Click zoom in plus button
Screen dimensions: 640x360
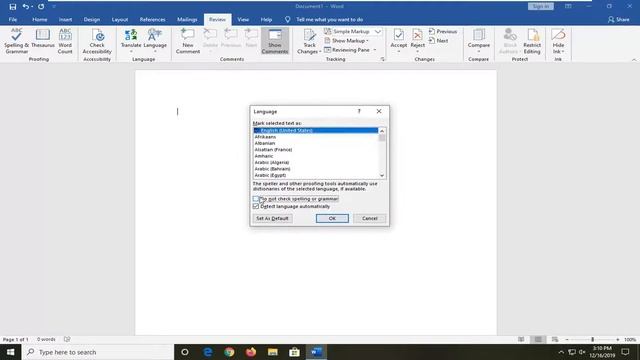pyautogui.click(x=618, y=339)
